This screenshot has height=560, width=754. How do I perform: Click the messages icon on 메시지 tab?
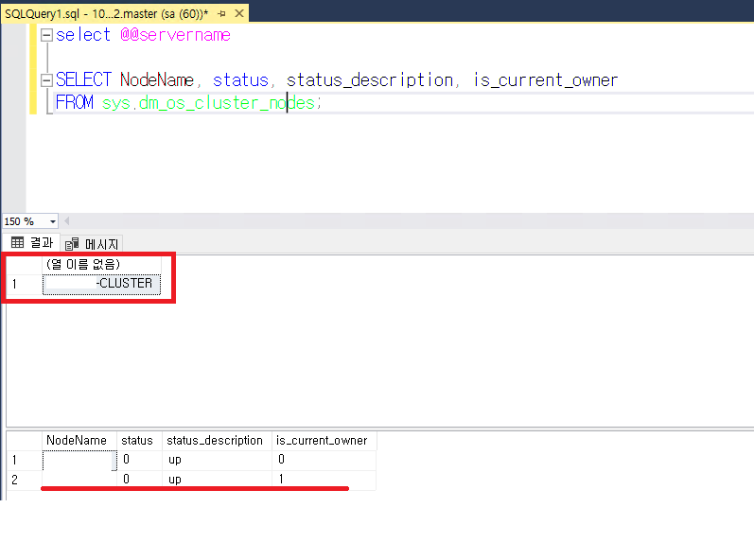click(72, 245)
